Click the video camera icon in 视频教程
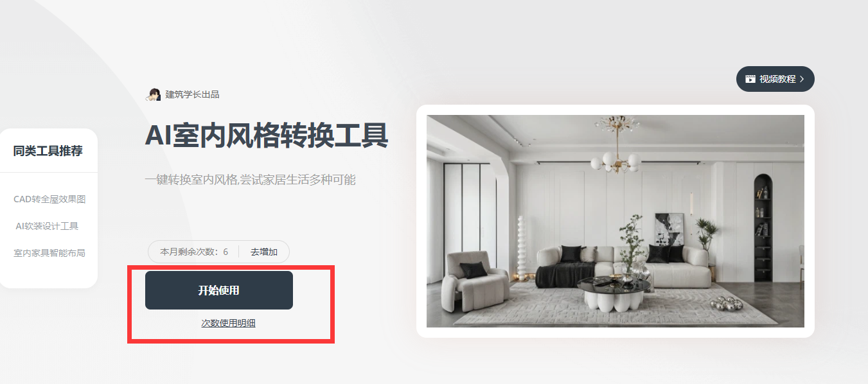The width and height of the screenshot is (868, 384). (x=750, y=79)
